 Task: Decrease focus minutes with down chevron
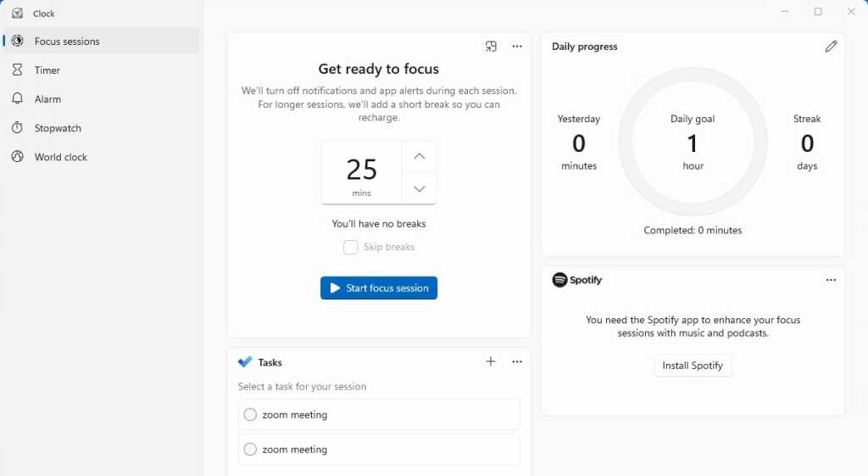pyautogui.click(x=420, y=188)
